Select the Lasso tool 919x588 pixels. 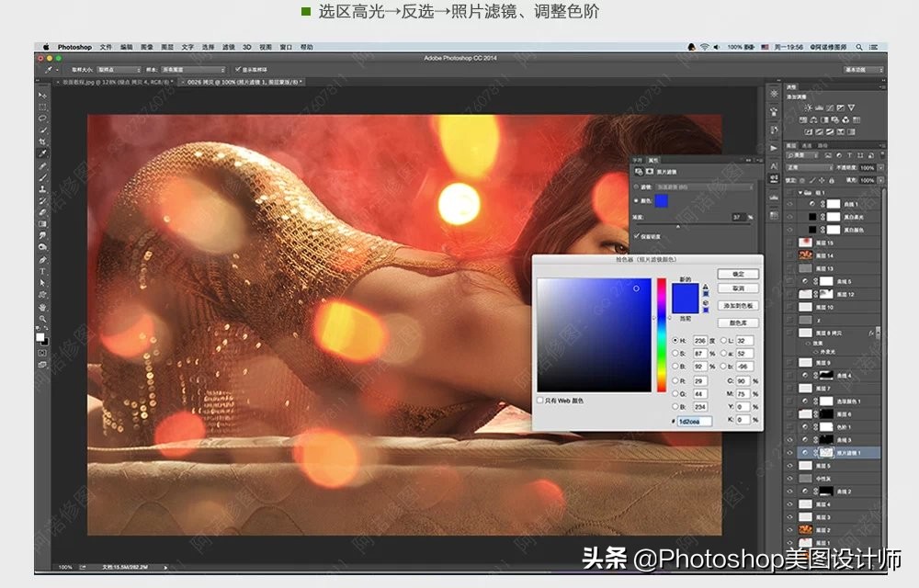pyautogui.click(x=41, y=119)
